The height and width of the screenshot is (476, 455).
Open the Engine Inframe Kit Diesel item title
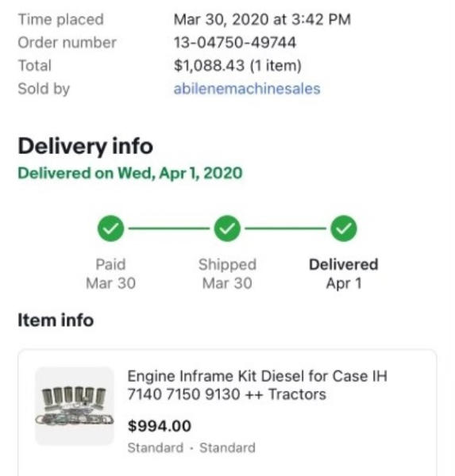pyautogui.click(x=257, y=386)
